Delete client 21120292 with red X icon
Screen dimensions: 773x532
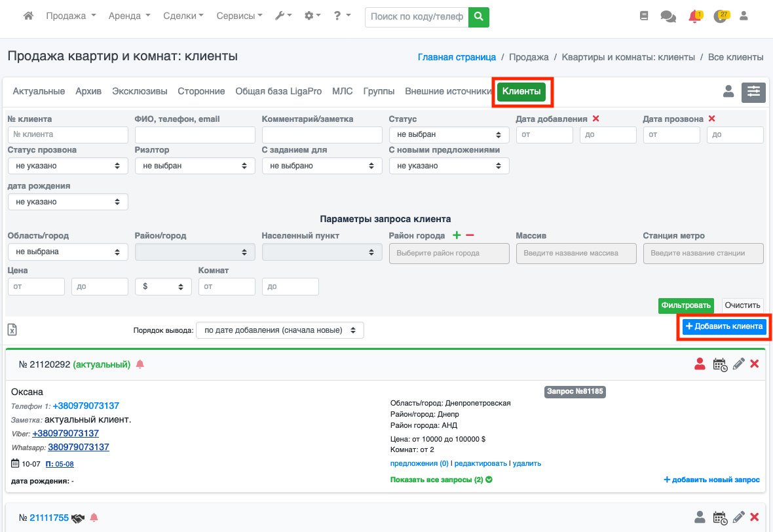pos(754,364)
